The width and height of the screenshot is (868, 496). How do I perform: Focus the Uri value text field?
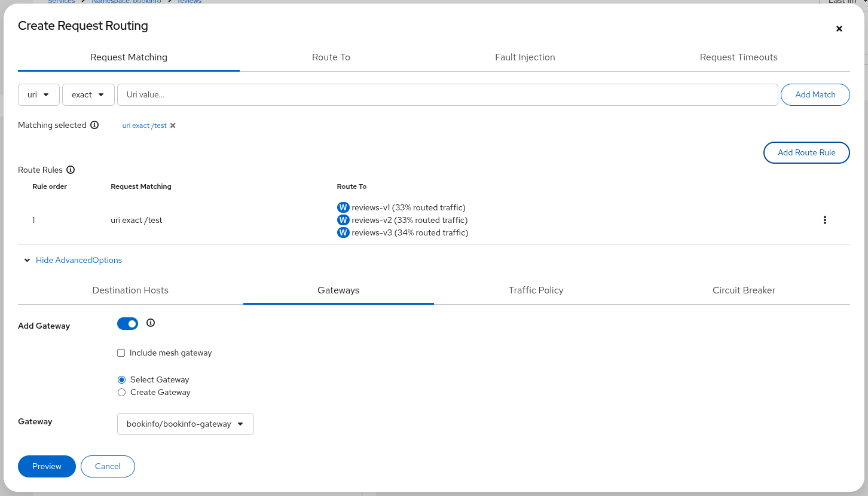pos(447,94)
